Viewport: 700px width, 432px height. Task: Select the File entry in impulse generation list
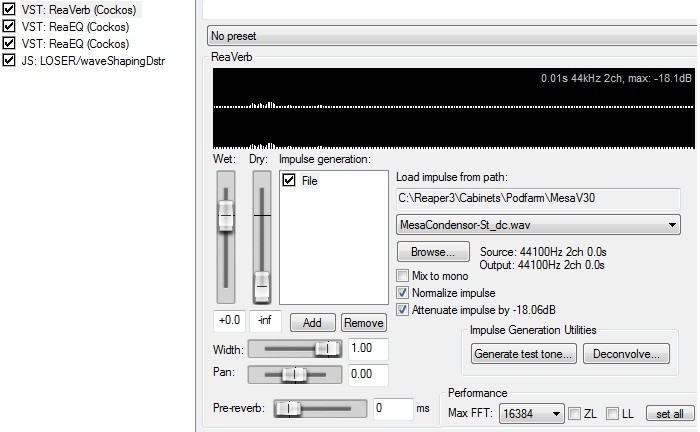tap(309, 181)
